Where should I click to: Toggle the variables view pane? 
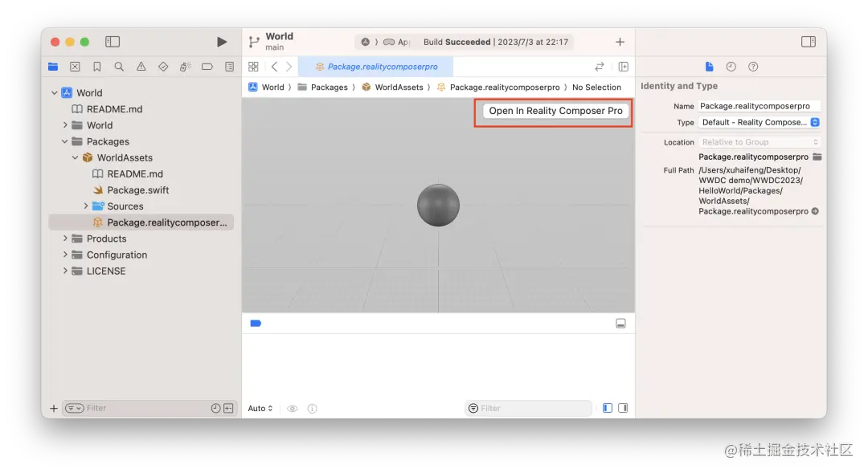608,408
